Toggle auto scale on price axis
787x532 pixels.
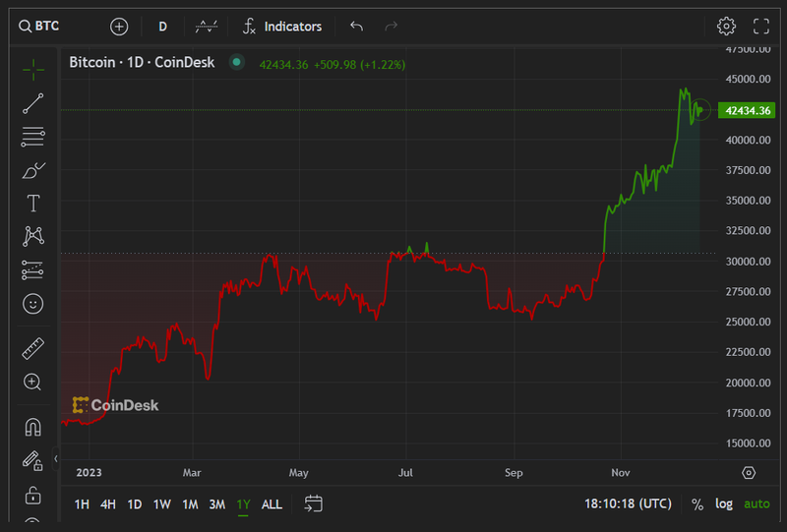(x=757, y=503)
